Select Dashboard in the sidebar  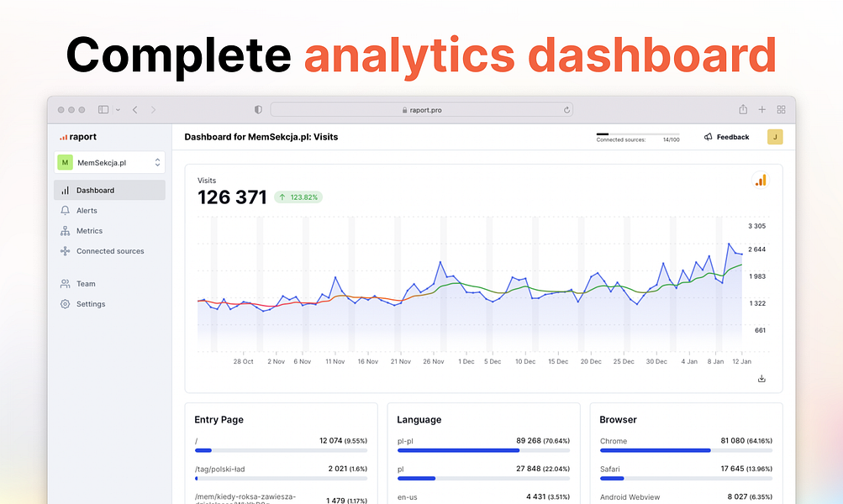click(x=109, y=190)
